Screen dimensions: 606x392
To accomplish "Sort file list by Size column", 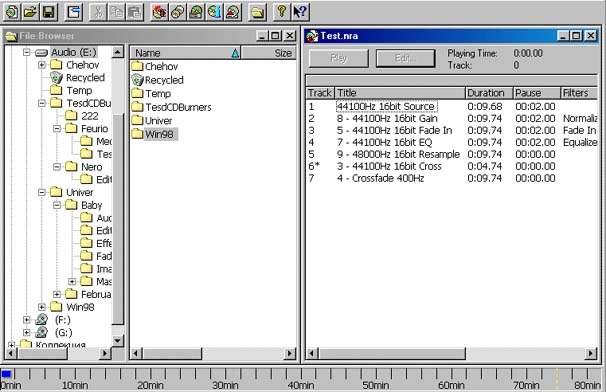I will pyautogui.click(x=269, y=53).
